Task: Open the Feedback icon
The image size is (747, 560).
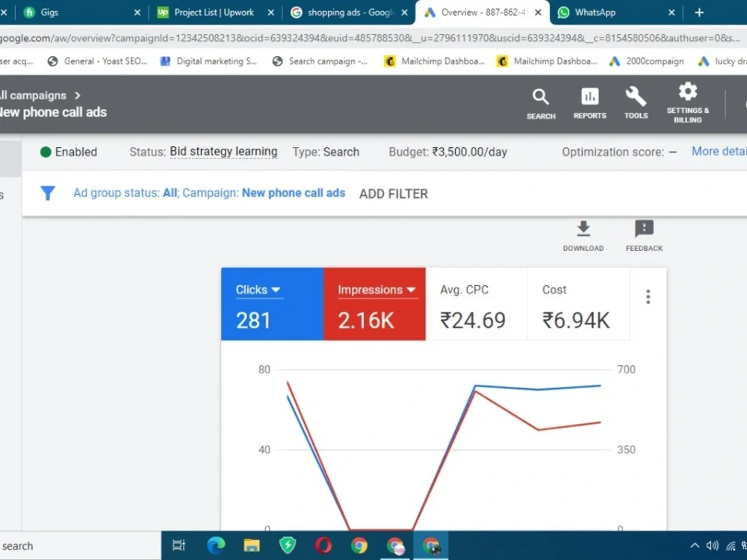Action: (x=644, y=236)
